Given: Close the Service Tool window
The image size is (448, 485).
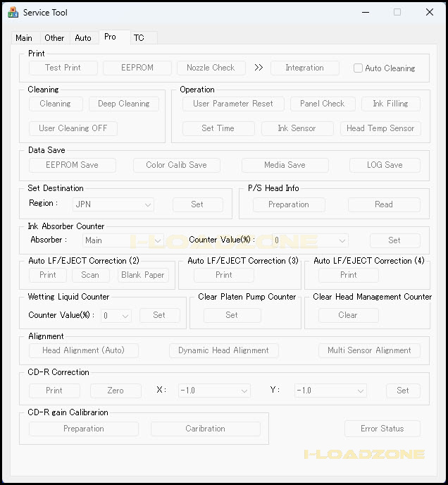Looking at the screenshot, I should coord(430,13).
